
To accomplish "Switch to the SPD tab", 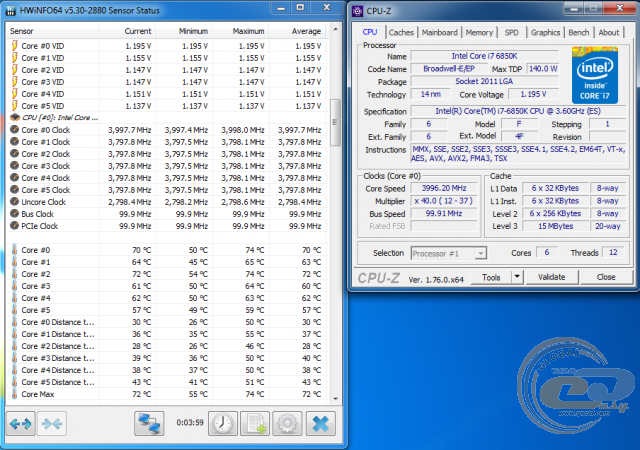I will click(x=511, y=32).
